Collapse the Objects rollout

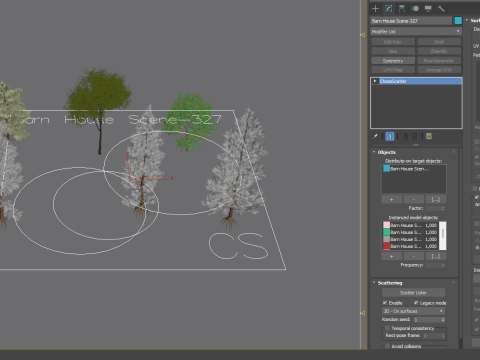[x=387, y=152]
